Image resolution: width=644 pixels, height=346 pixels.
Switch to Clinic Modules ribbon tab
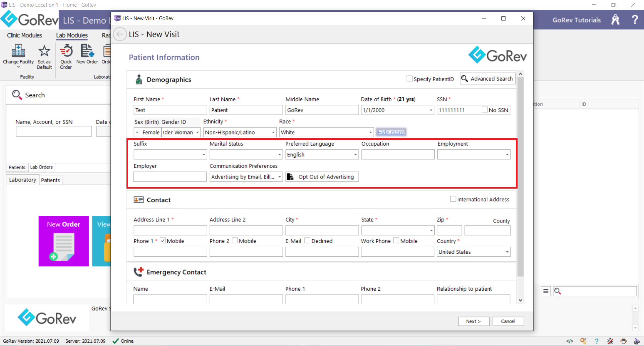pyautogui.click(x=24, y=35)
